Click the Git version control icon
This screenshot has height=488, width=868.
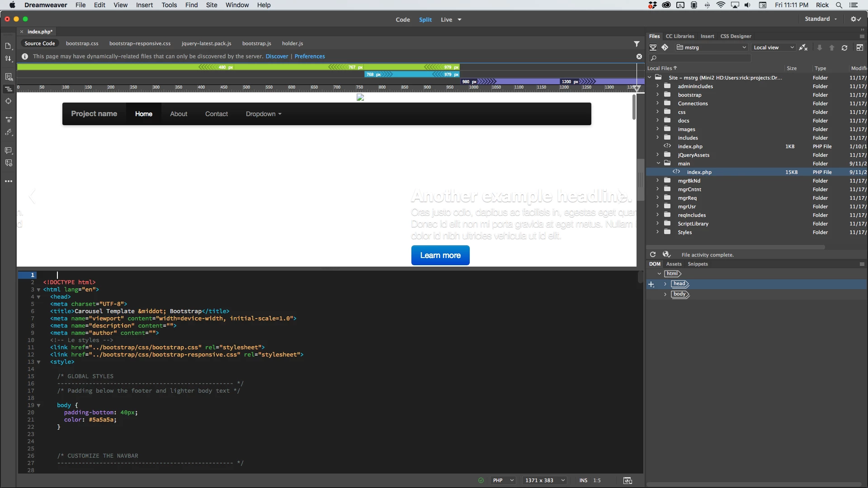tap(665, 47)
